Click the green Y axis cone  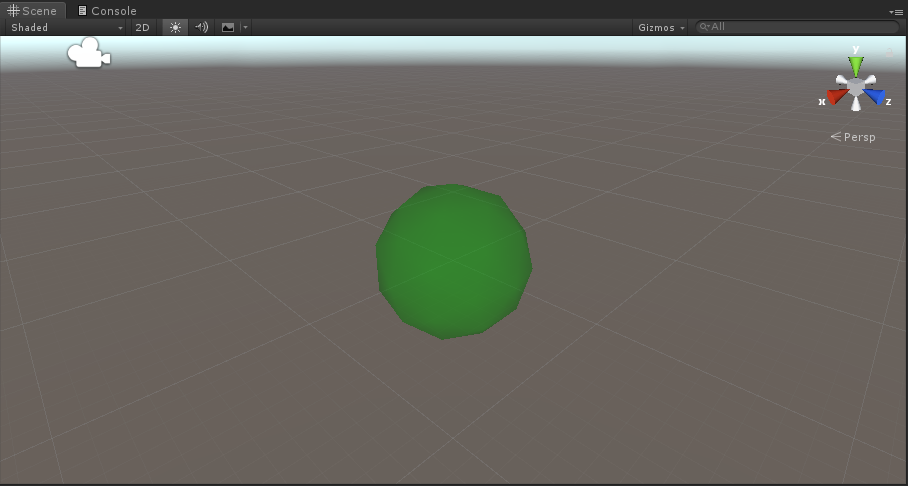(x=856, y=65)
